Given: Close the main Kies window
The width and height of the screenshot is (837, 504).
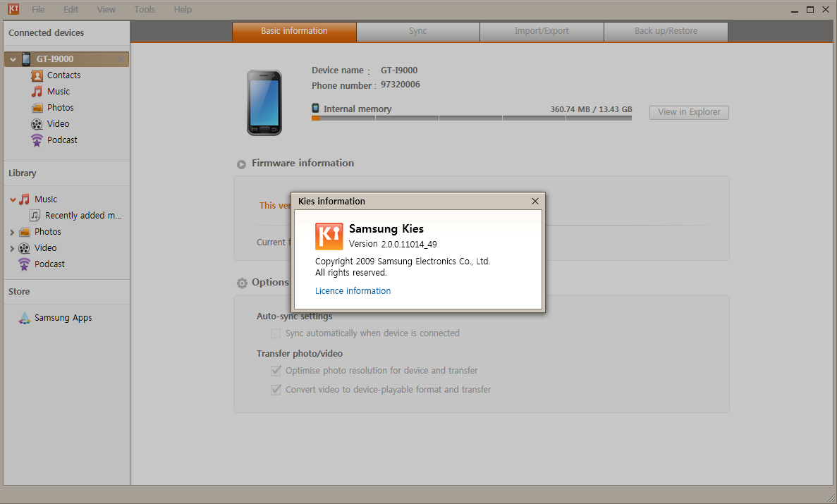Looking at the screenshot, I should click(825, 10).
